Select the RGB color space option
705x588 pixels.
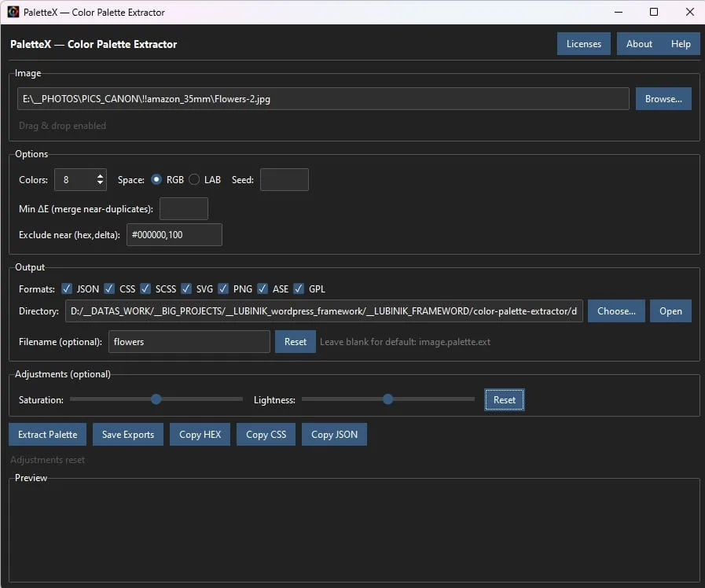(x=157, y=180)
